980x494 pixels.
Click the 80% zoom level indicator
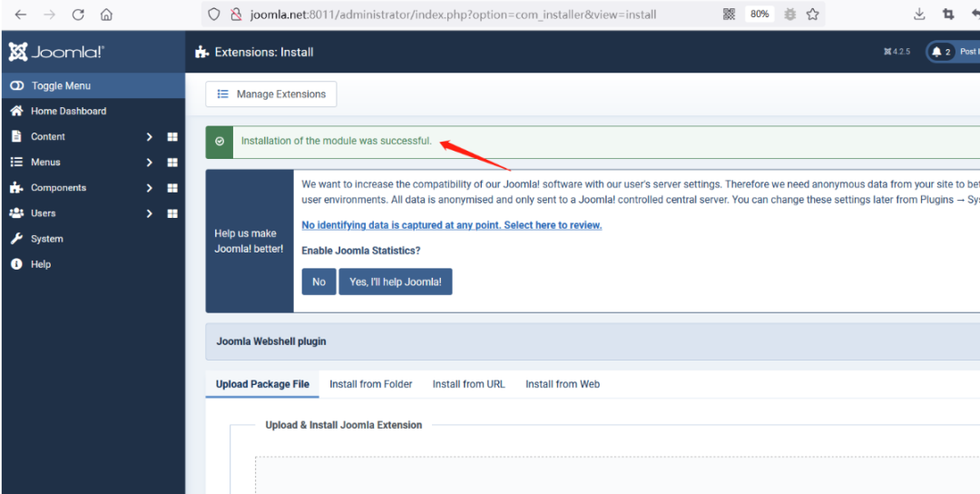(759, 14)
